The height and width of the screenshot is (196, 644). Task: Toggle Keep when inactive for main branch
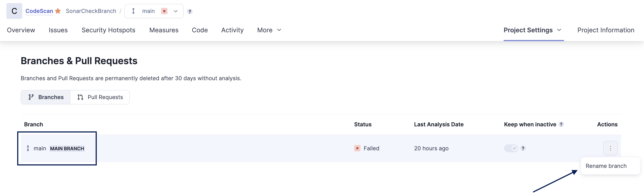(x=511, y=148)
